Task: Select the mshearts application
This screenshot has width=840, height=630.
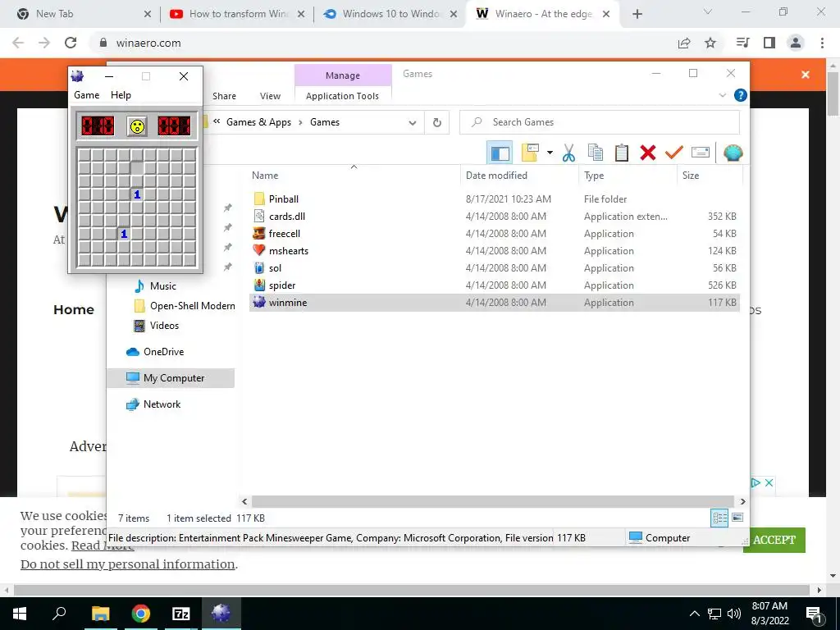Action: tap(289, 251)
